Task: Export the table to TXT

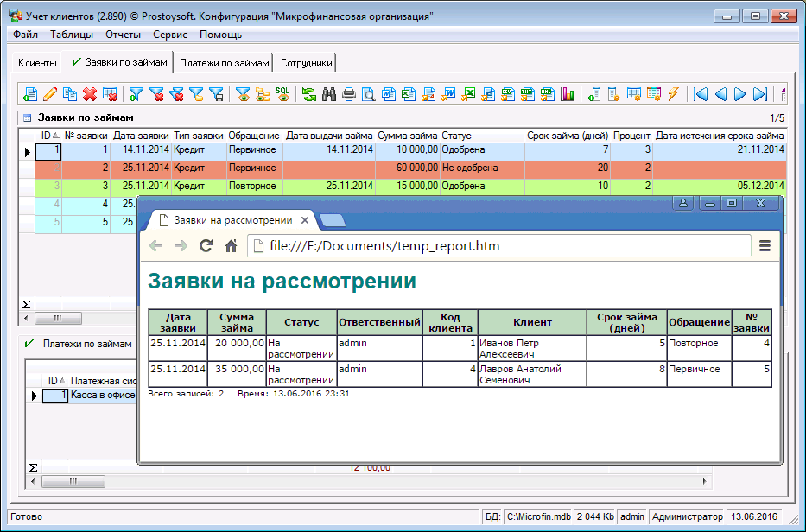Action: pyautogui.click(x=527, y=94)
